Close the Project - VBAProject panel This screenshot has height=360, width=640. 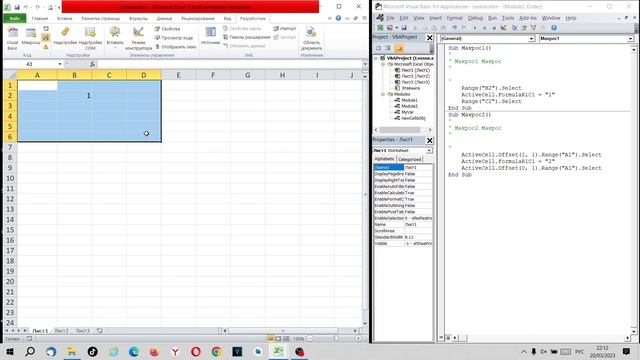[429, 38]
